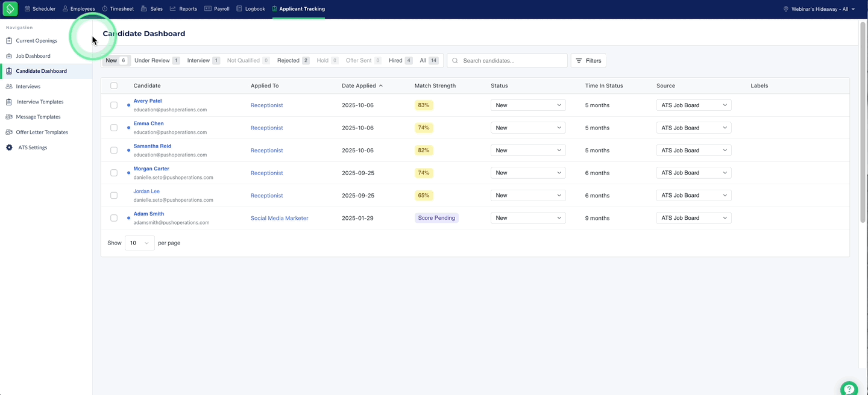
Task: Click the Offer Letter Templates icon
Action: [10, 132]
